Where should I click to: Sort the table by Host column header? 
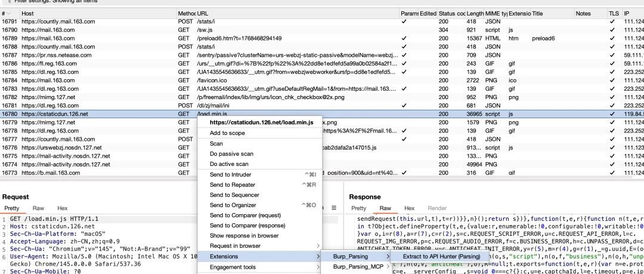(98, 14)
